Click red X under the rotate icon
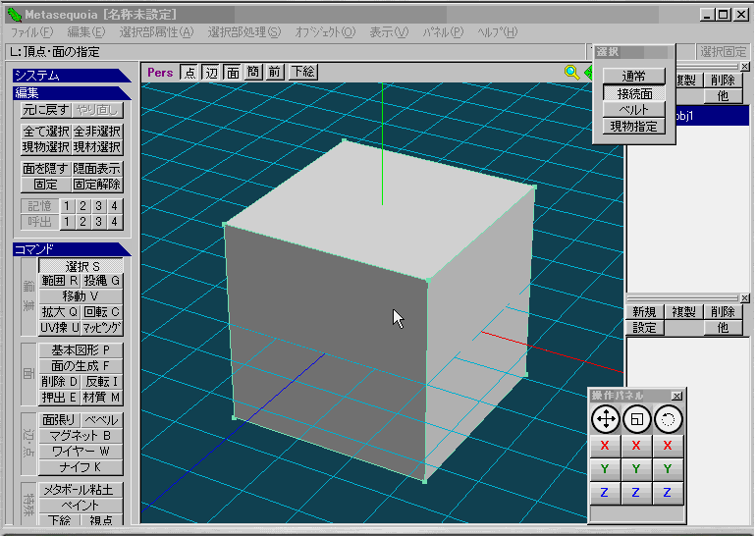This screenshot has height=536, width=756. pyautogui.click(x=668, y=446)
